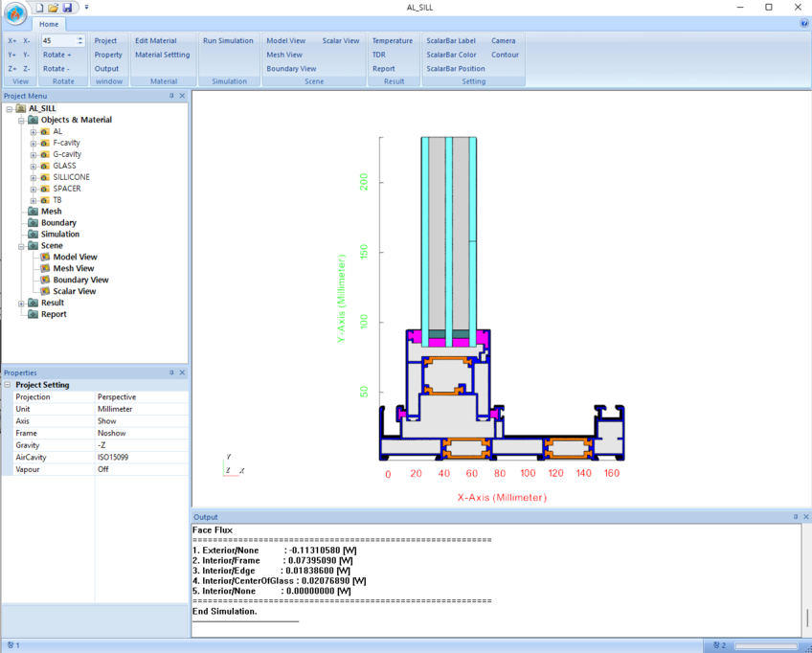This screenshot has height=653, width=812.
Task: Click Run Simulation
Action: tap(228, 40)
